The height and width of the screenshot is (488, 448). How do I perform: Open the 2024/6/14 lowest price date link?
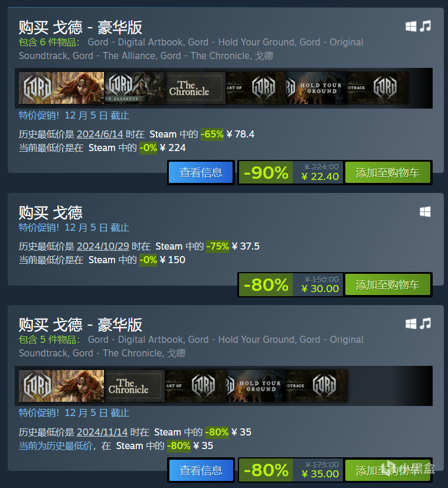point(100,134)
